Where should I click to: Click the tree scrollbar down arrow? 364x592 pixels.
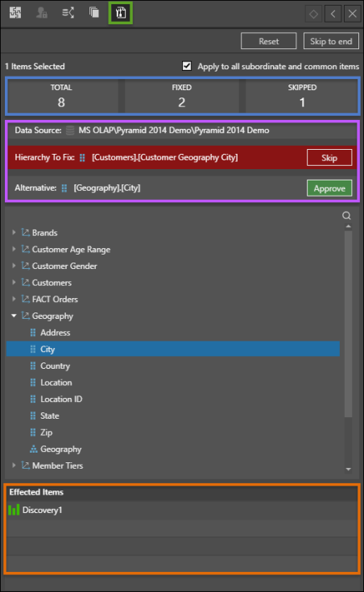click(x=348, y=470)
